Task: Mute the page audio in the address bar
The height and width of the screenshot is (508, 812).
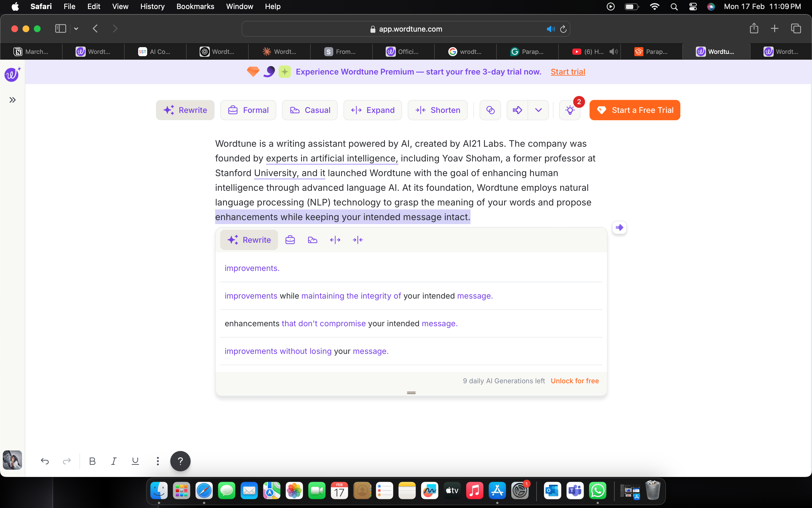Action: click(551, 29)
